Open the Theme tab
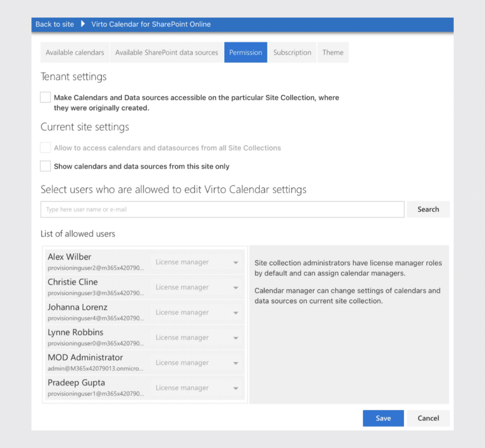Screen dimensions: 485x448 333,52
